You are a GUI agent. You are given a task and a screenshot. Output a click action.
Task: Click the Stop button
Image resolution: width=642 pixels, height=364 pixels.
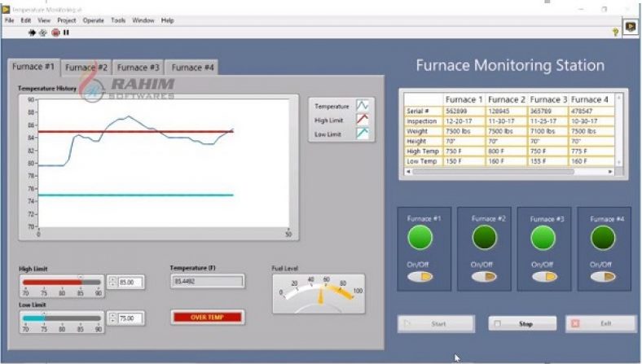[522, 324]
